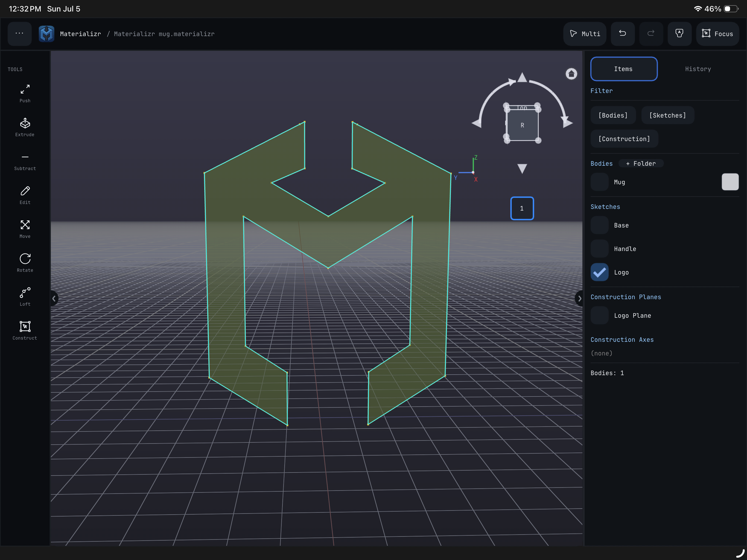Switch to the History tab
The width and height of the screenshot is (747, 560).
pyautogui.click(x=698, y=69)
